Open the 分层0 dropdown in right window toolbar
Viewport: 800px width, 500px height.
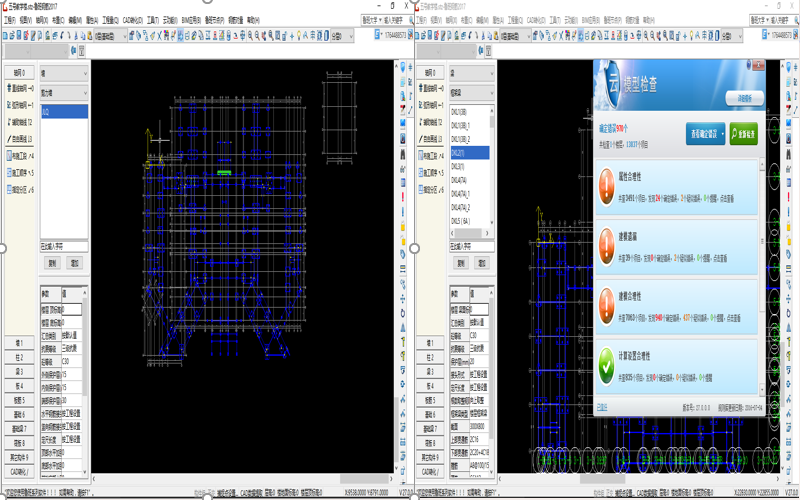coord(732,36)
